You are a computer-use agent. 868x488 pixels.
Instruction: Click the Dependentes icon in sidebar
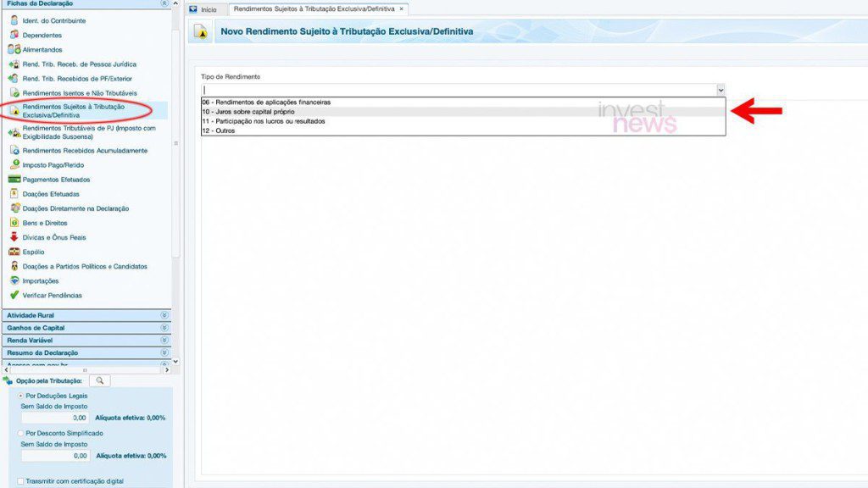[x=14, y=35]
